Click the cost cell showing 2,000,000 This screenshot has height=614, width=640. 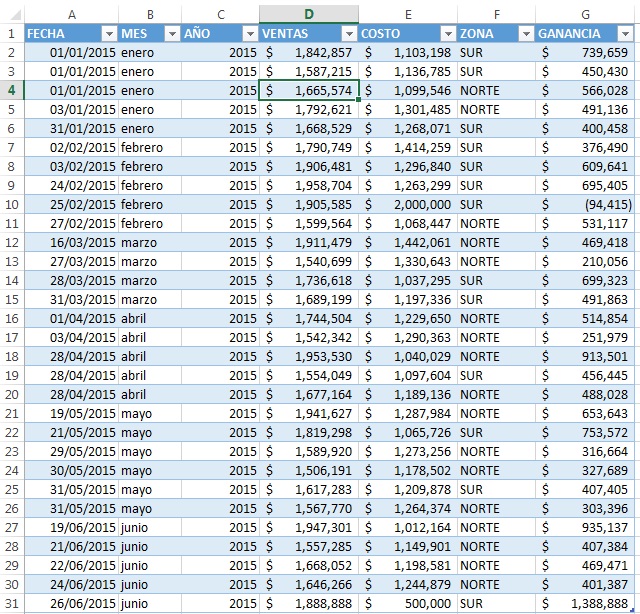tap(408, 204)
